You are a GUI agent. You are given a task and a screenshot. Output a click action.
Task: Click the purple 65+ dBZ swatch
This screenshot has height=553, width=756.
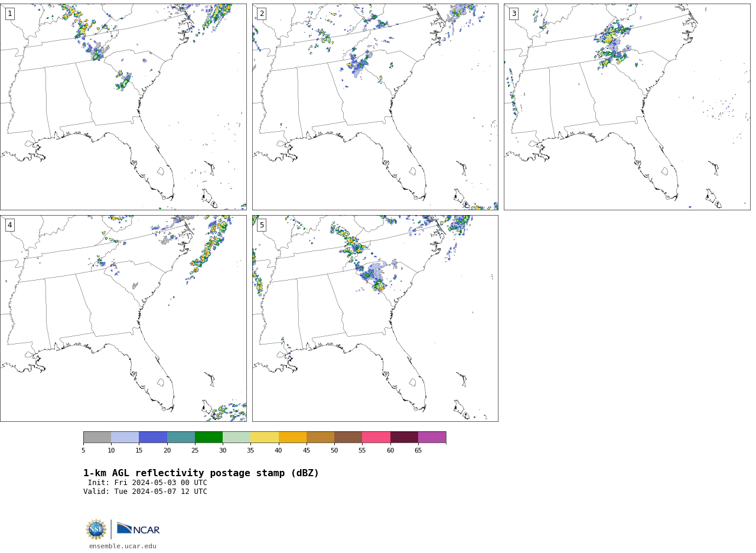click(x=432, y=437)
